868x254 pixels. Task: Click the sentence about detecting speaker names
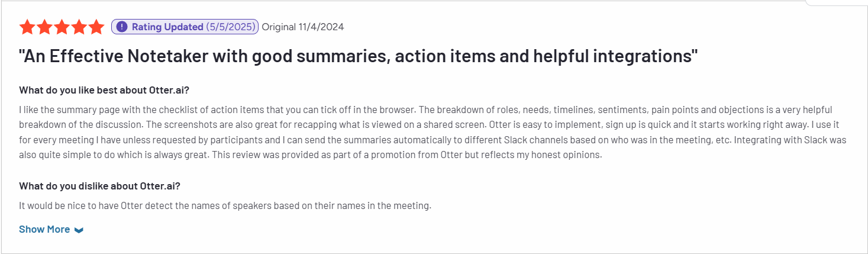coord(225,206)
